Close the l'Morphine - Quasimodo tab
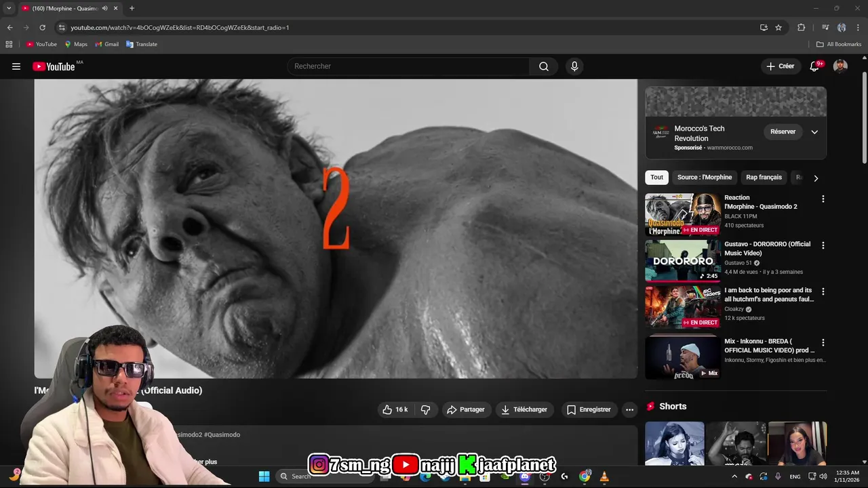The width and height of the screenshot is (868, 488). point(115,8)
